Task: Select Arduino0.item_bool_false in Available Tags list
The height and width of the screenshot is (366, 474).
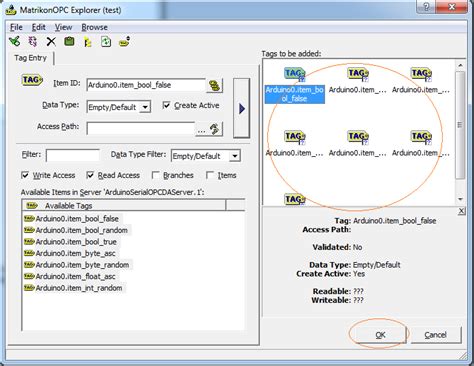Action: click(x=77, y=219)
